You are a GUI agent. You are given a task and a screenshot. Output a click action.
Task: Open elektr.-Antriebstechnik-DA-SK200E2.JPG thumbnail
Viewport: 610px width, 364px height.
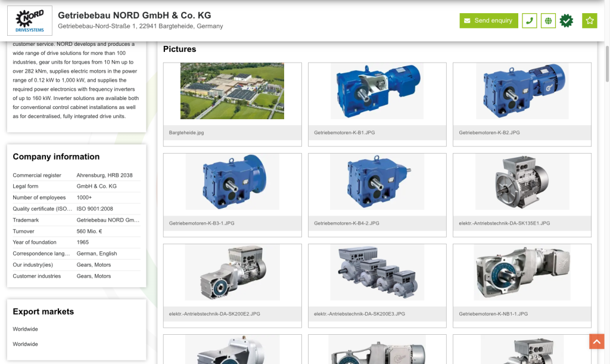pos(232,272)
